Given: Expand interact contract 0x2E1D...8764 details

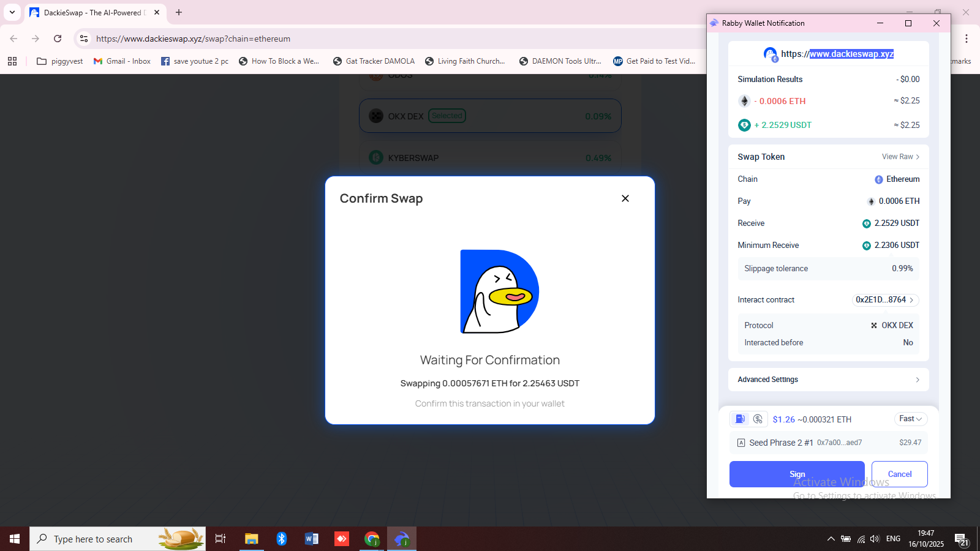Looking at the screenshot, I should click(x=885, y=300).
